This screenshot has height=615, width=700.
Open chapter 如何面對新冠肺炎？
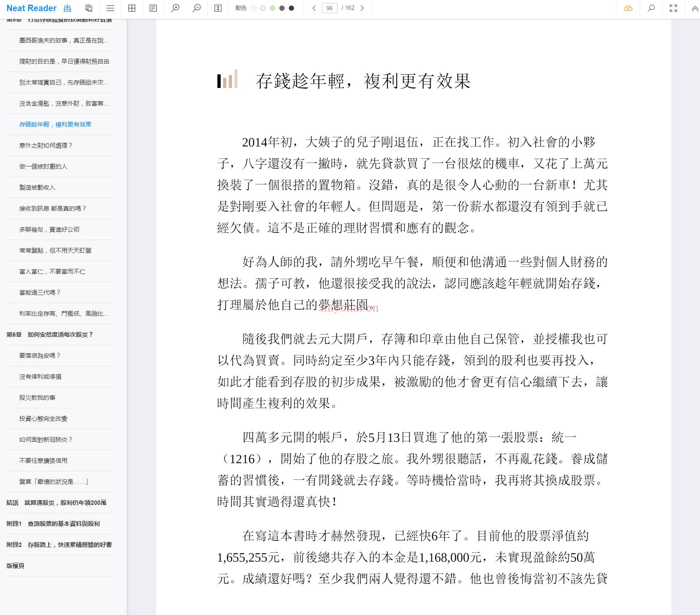click(x=46, y=440)
